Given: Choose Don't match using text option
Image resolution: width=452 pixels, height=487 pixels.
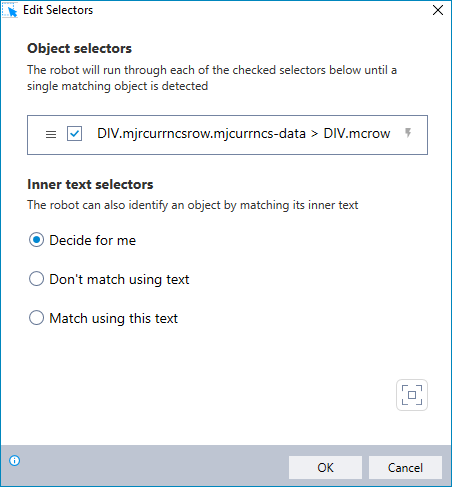Looking at the screenshot, I should pyautogui.click(x=36, y=279).
